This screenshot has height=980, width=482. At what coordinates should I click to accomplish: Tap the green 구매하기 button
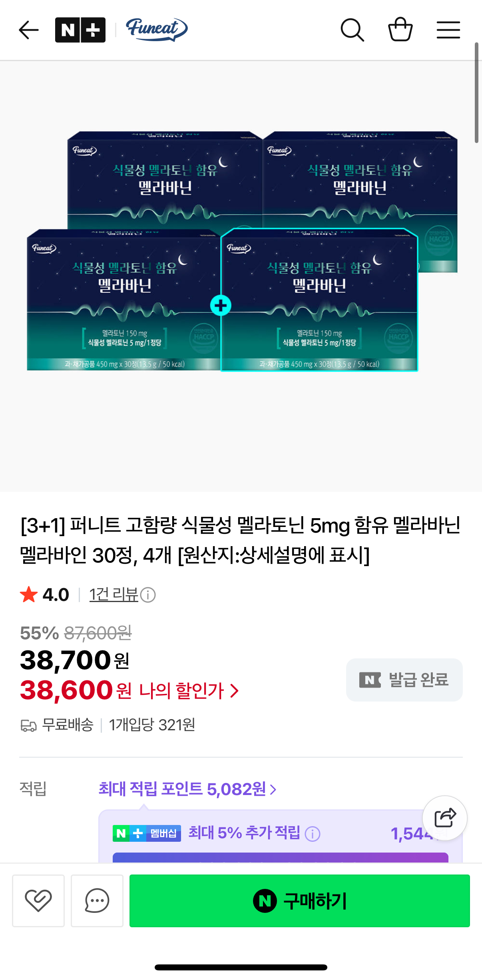pyautogui.click(x=300, y=900)
